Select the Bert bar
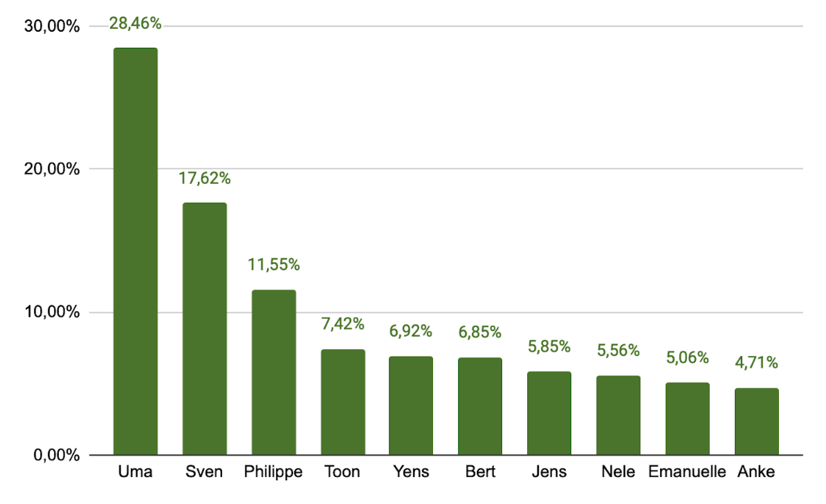Image resolution: width=826 pixels, height=504 pixels. coord(480,406)
